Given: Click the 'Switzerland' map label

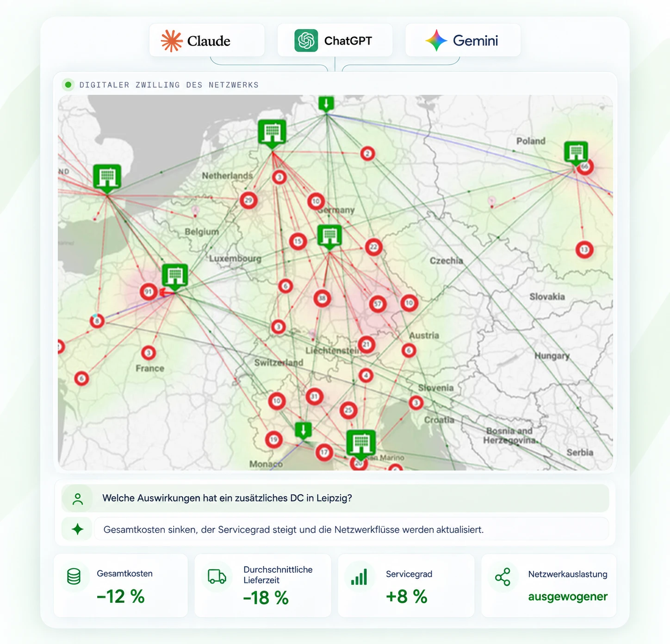Looking at the screenshot, I should 279,363.
